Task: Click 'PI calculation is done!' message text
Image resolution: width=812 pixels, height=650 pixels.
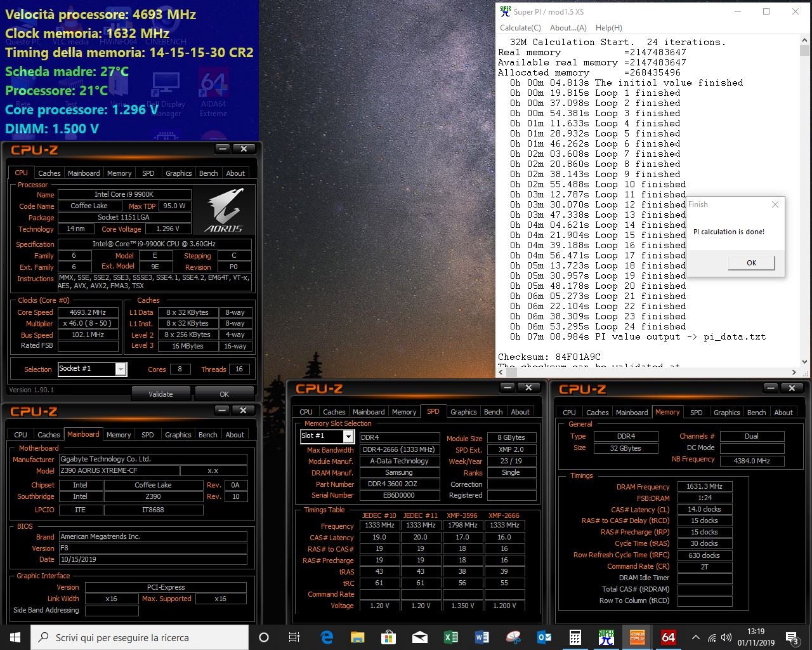Action: click(x=729, y=232)
